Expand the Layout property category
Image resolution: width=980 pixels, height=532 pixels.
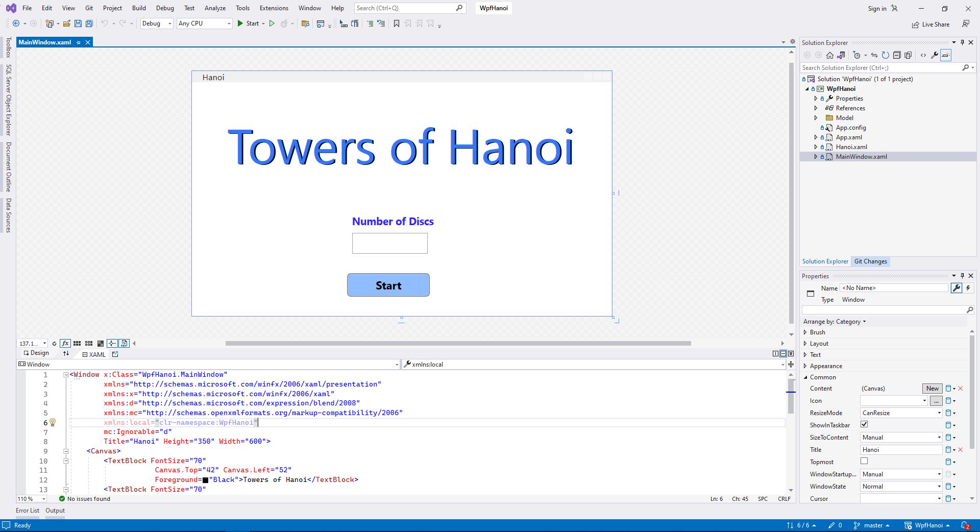805,344
